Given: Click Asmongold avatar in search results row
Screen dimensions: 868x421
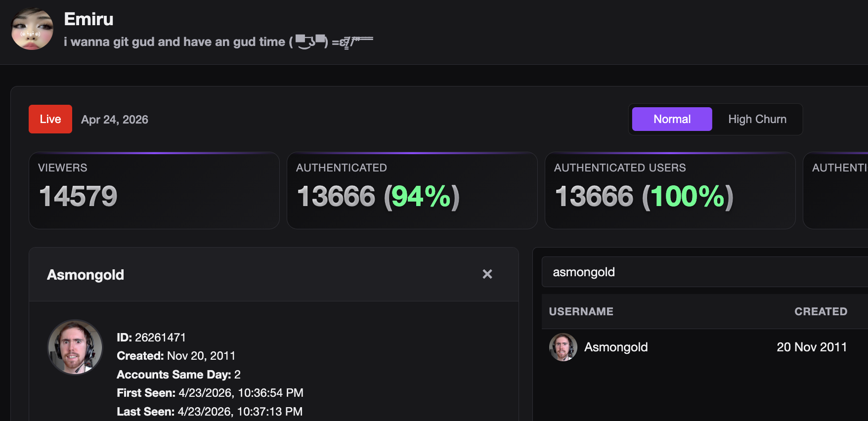Looking at the screenshot, I should [563, 347].
